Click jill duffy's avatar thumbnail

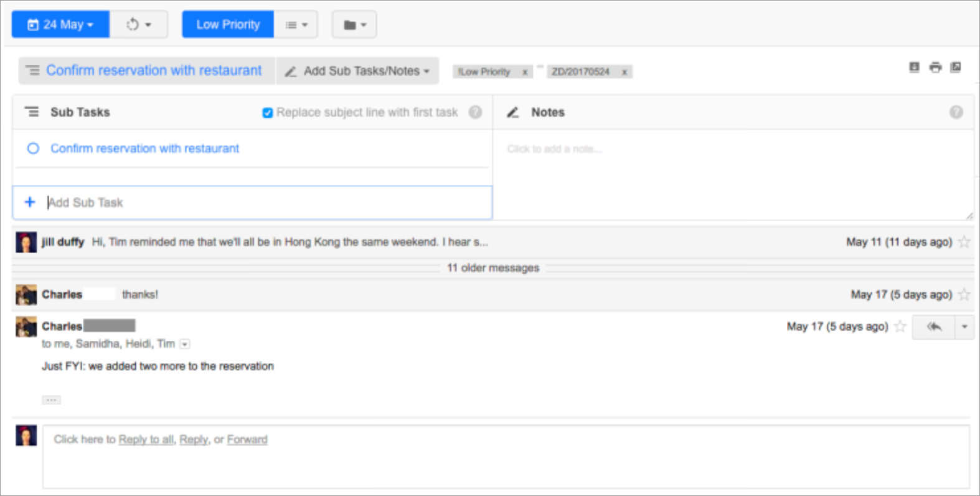pos(26,242)
